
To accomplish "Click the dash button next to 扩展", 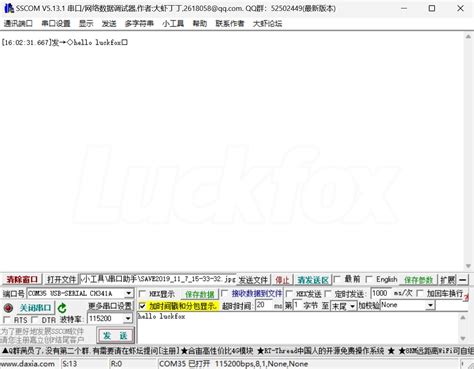I will pos(463,280).
